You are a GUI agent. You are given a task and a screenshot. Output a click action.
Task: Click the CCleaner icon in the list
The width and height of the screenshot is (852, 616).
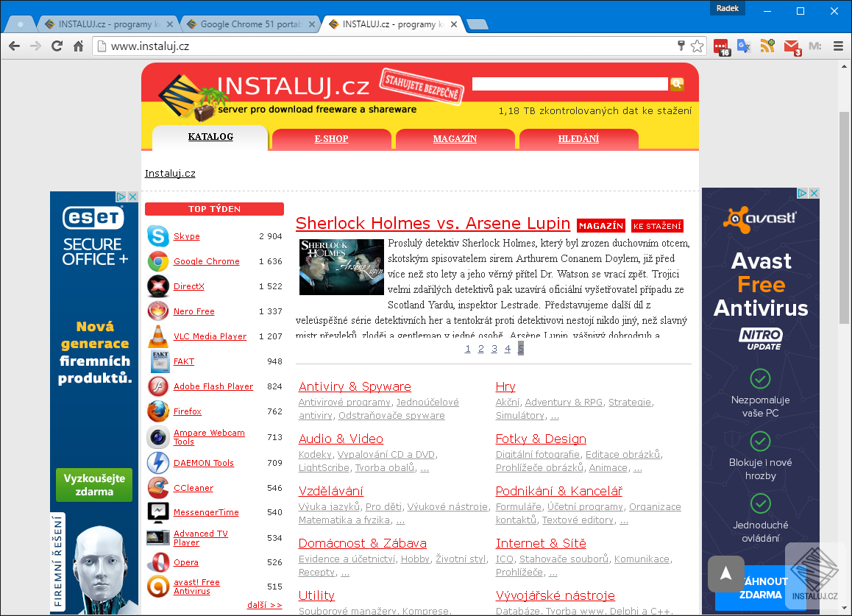pos(157,487)
